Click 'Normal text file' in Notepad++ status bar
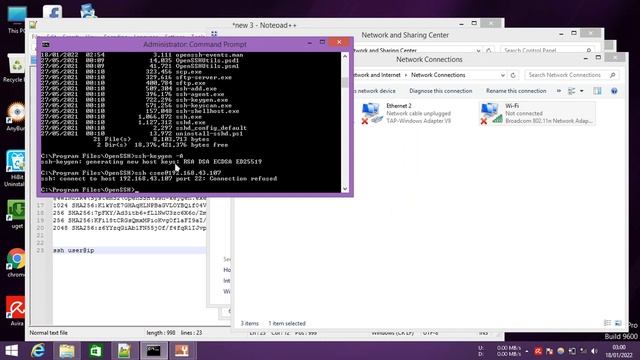This screenshot has height=360, width=640. (x=49, y=333)
